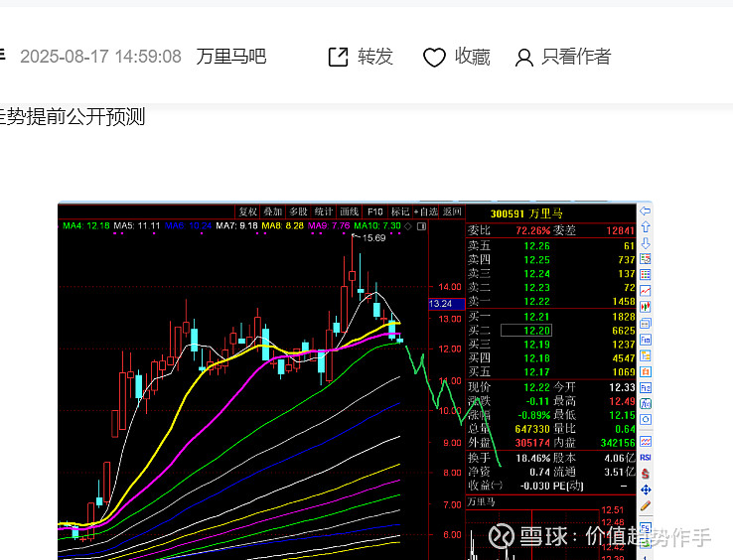Click the share icon beside 转发
The height and width of the screenshot is (560, 733).
click(338, 57)
